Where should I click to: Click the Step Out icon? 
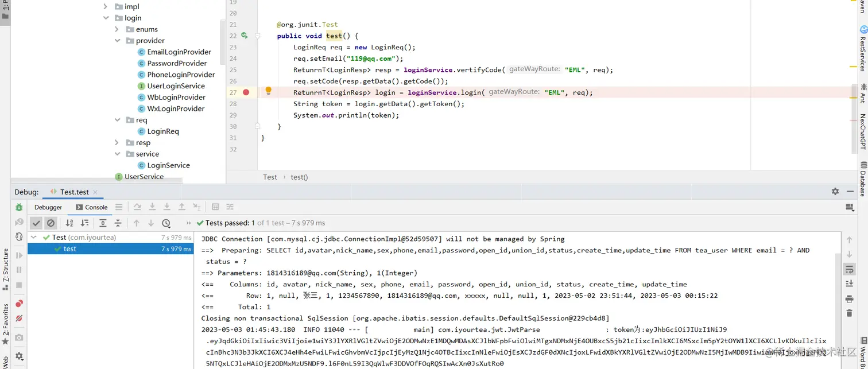point(181,207)
